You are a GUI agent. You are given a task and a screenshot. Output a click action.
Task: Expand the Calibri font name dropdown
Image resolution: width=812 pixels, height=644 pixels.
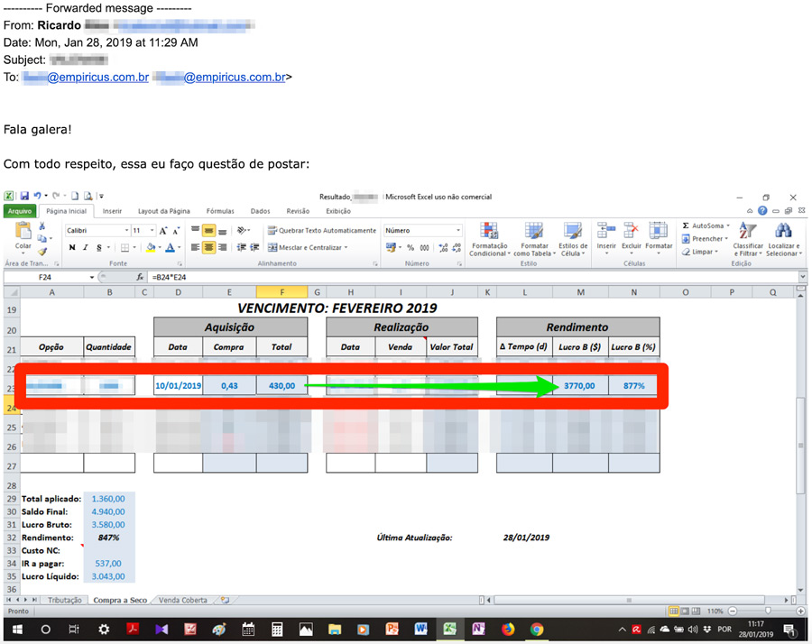coord(125,231)
